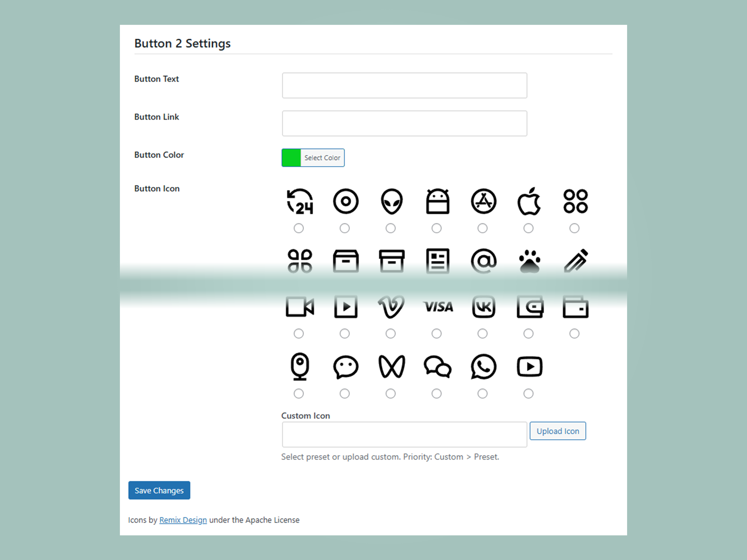Image resolution: width=747 pixels, height=560 pixels.
Task: Pick the at sign icon
Action: [483, 261]
